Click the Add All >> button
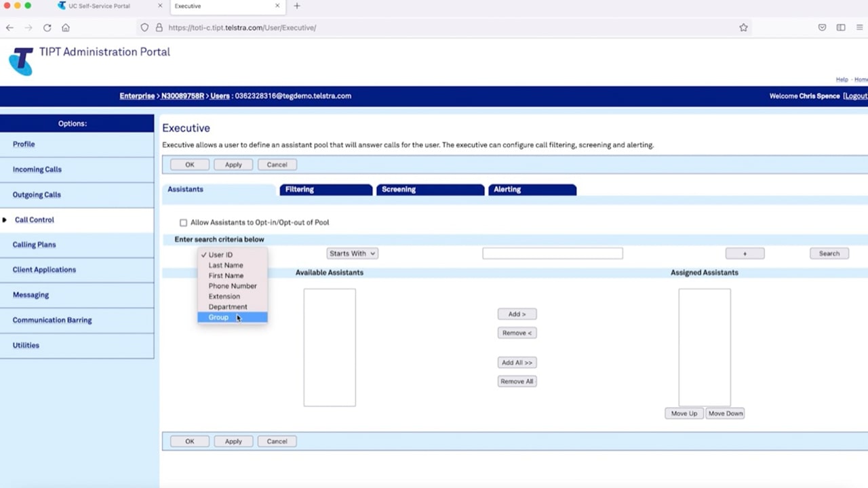868x488 pixels. 517,363
